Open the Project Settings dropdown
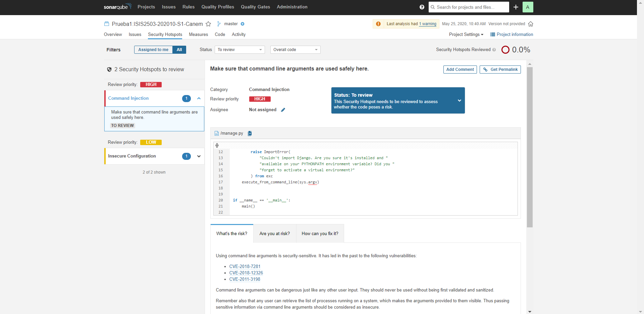Image resolution: width=644 pixels, height=314 pixels. pos(466,35)
